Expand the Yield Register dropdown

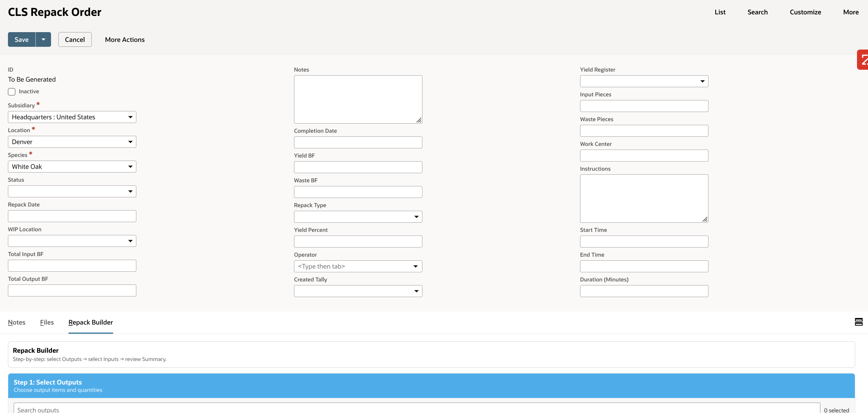click(644, 81)
